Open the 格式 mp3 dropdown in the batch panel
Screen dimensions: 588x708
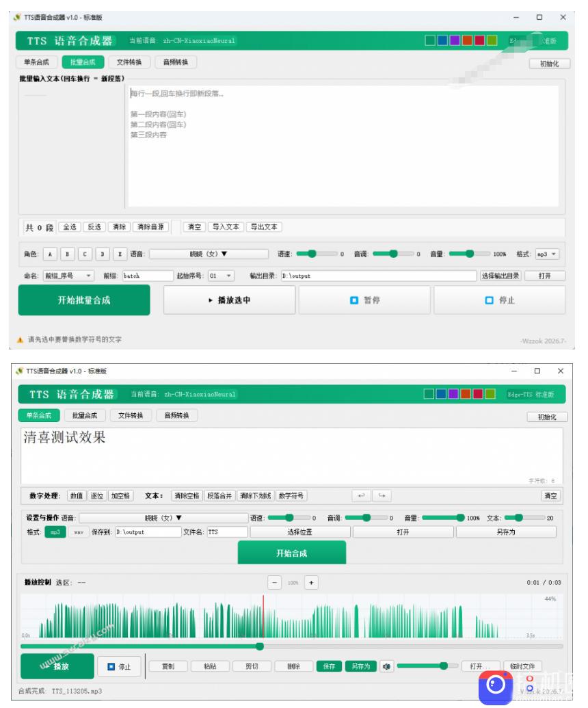coord(548,254)
